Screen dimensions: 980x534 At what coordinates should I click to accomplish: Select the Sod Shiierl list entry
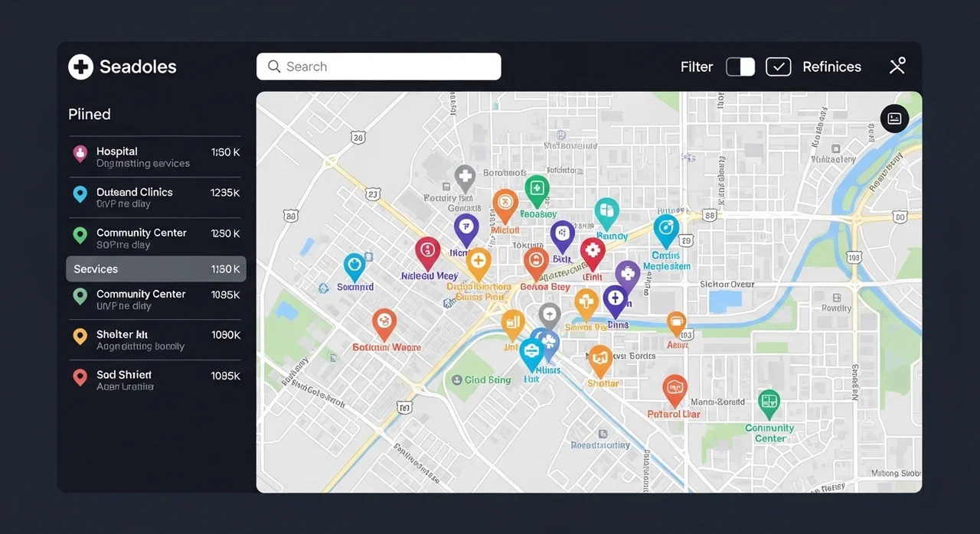tap(156, 380)
